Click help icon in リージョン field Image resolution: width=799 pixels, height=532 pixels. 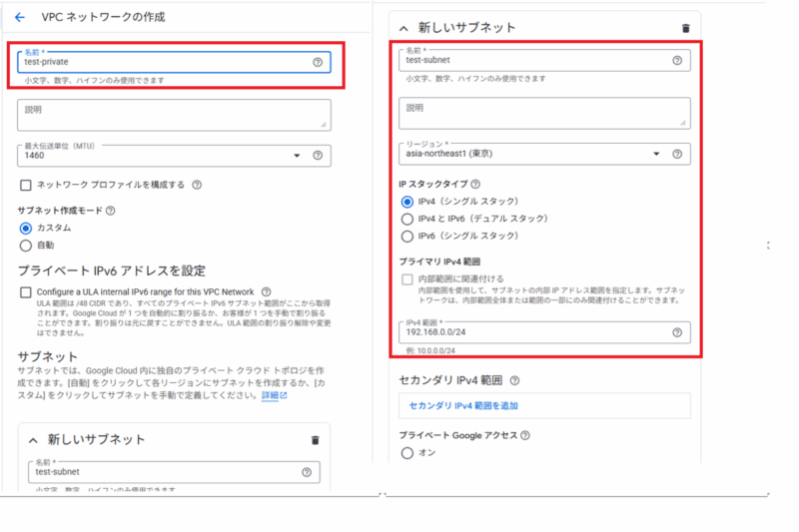point(677,154)
